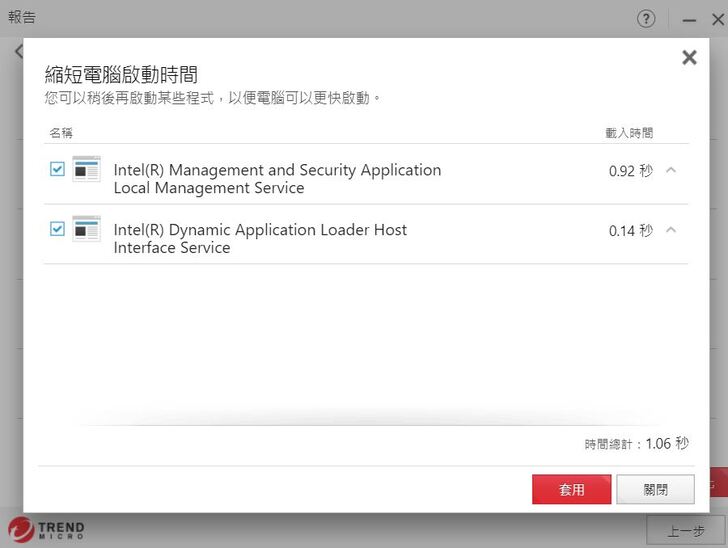
Task: Click the 時間總計 1.06 秒 total text
Action: pos(637,443)
